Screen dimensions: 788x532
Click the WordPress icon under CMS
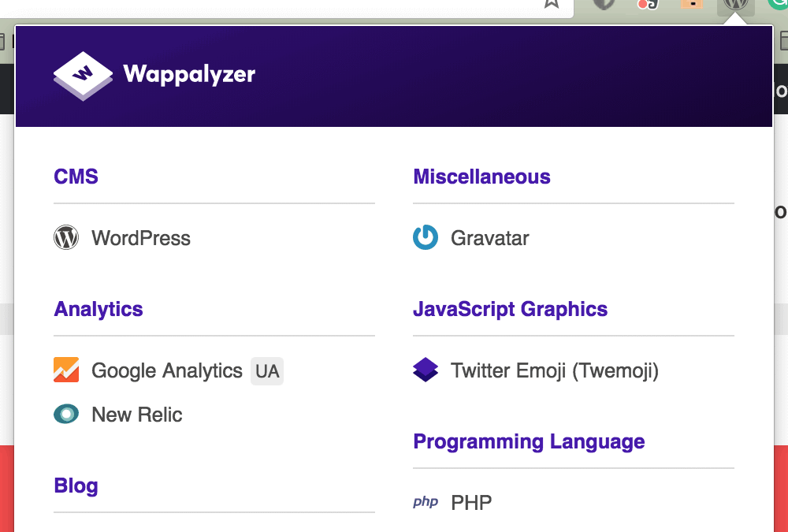pos(66,238)
